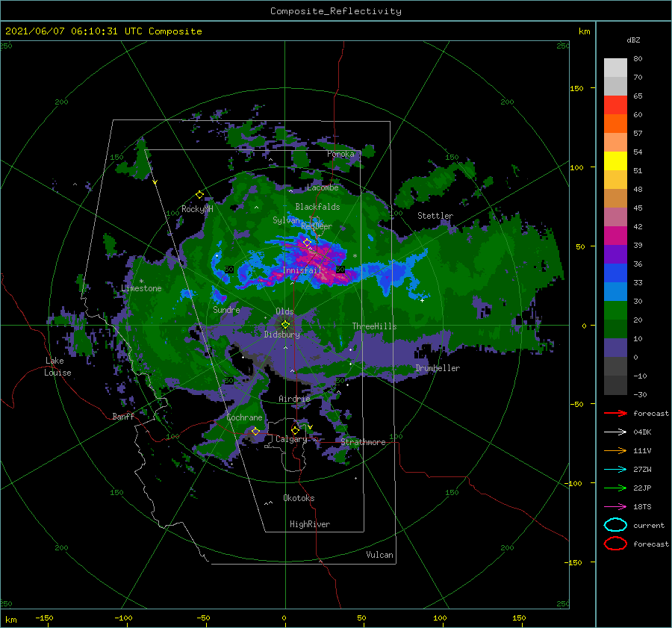Viewport: 672px width, 628px height.
Task: Click the yellow marker above Calgary label
Action: tap(295, 430)
